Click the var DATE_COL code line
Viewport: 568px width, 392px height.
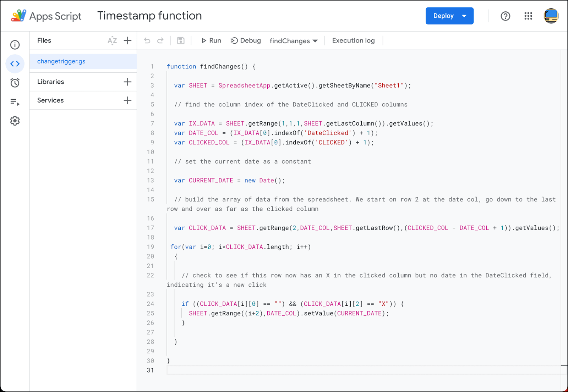pos(276,133)
